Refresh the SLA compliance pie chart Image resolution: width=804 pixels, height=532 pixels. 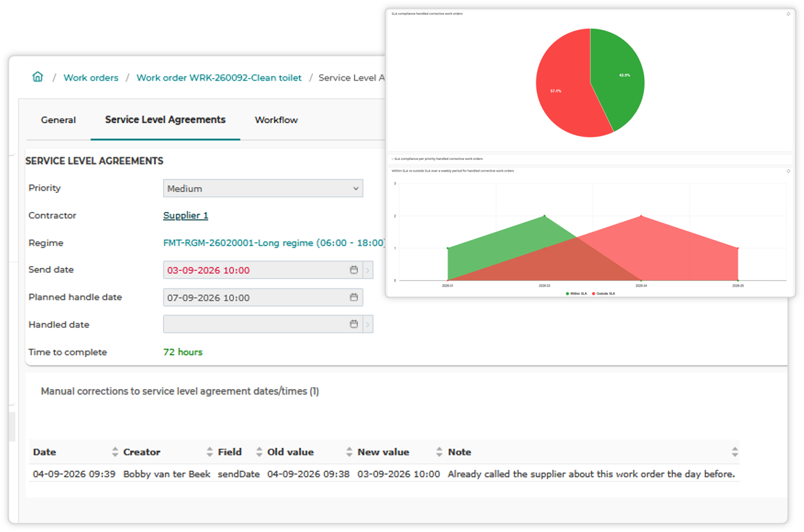788,14
